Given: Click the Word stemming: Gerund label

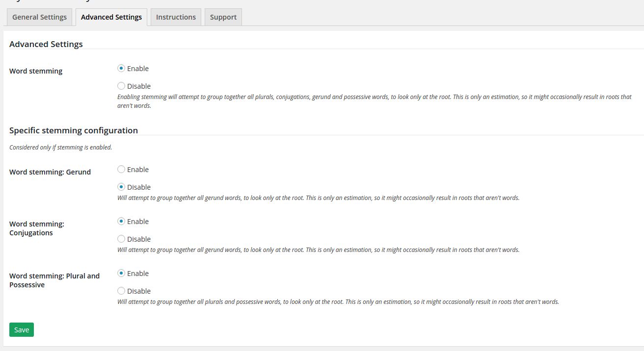Looking at the screenshot, I should point(50,172).
